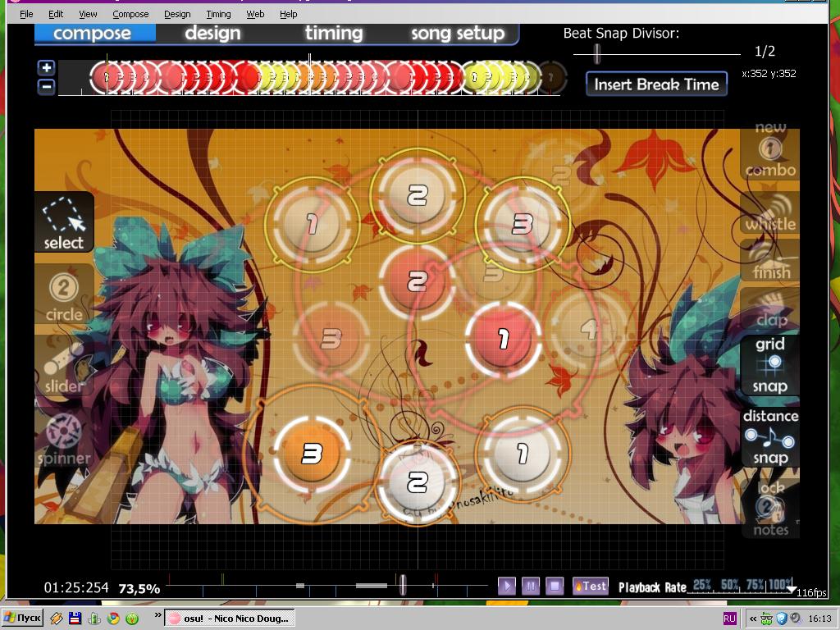The image size is (840, 630).
Task: Toggle clap hitsound
Action: click(x=769, y=309)
